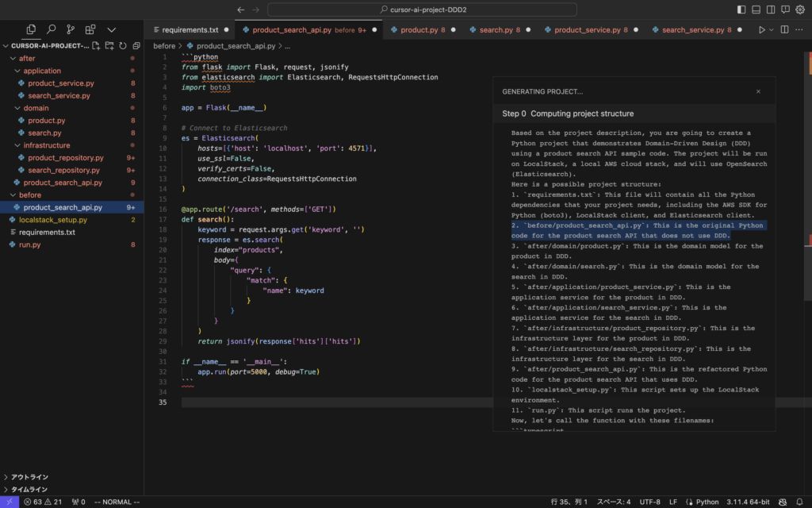Screen dimensions: 812x508
Task: Go back using the title bar arrow
Action: click(x=241, y=10)
